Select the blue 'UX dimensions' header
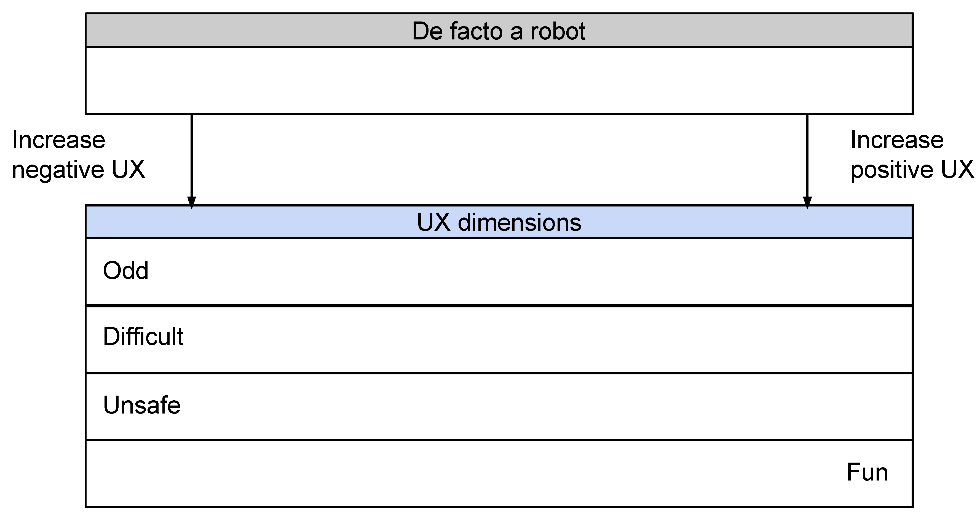Screen dimensions: 980x526 (x=499, y=222)
